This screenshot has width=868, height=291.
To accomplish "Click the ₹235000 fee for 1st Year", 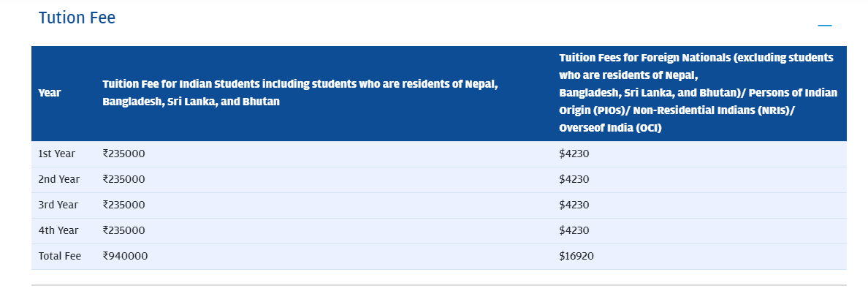I will tap(123, 154).
